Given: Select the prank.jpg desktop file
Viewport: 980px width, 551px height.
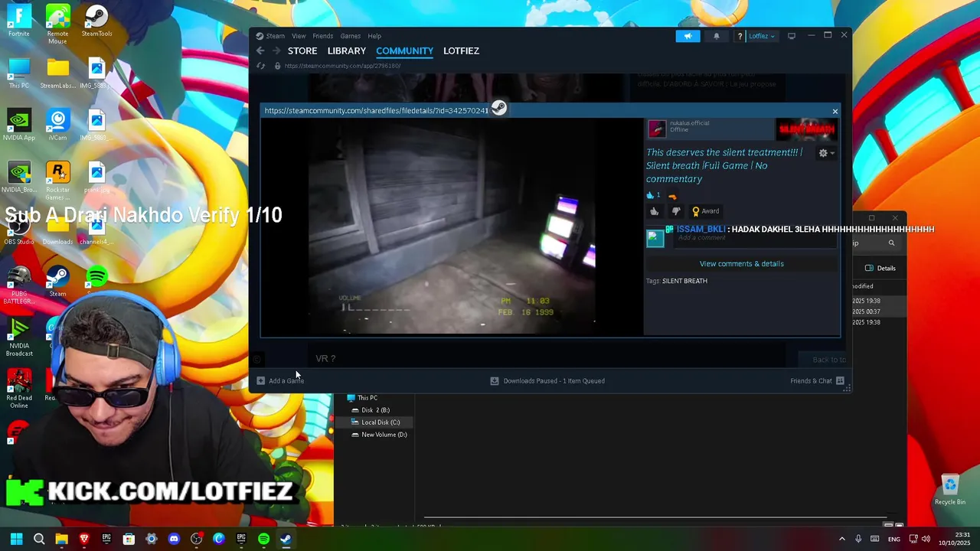Looking at the screenshot, I should pyautogui.click(x=96, y=177).
